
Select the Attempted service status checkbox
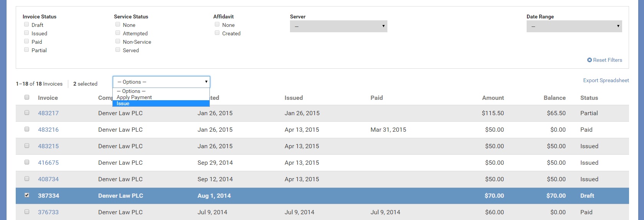[118, 33]
